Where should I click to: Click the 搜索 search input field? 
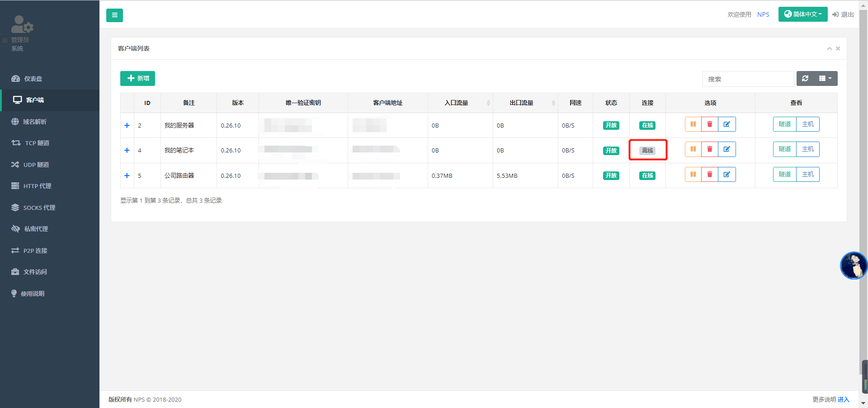click(748, 79)
